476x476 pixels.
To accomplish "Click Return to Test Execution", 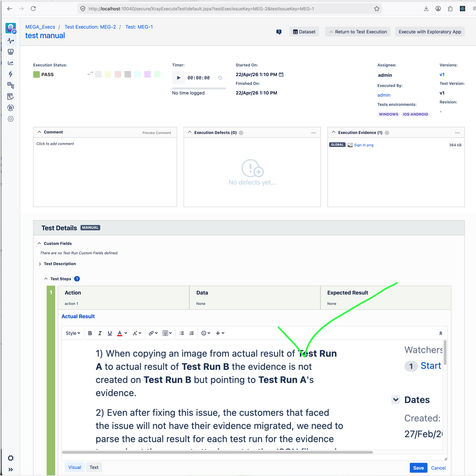I will click(358, 32).
